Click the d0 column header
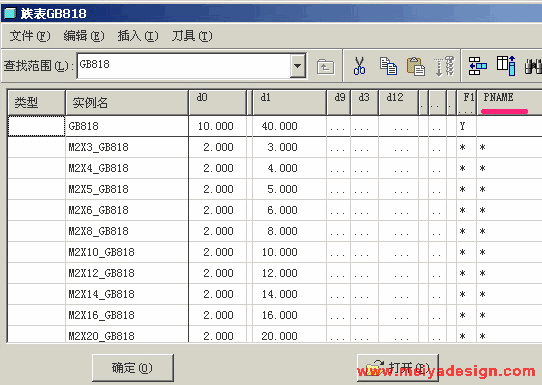The image size is (542, 385). point(217,103)
